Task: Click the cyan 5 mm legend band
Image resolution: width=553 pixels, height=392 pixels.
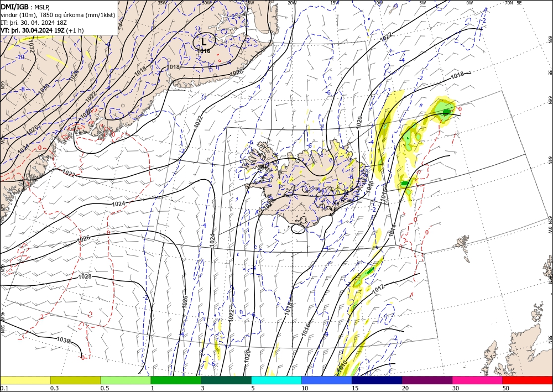Action: pyautogui.click(x=276, y=380)
